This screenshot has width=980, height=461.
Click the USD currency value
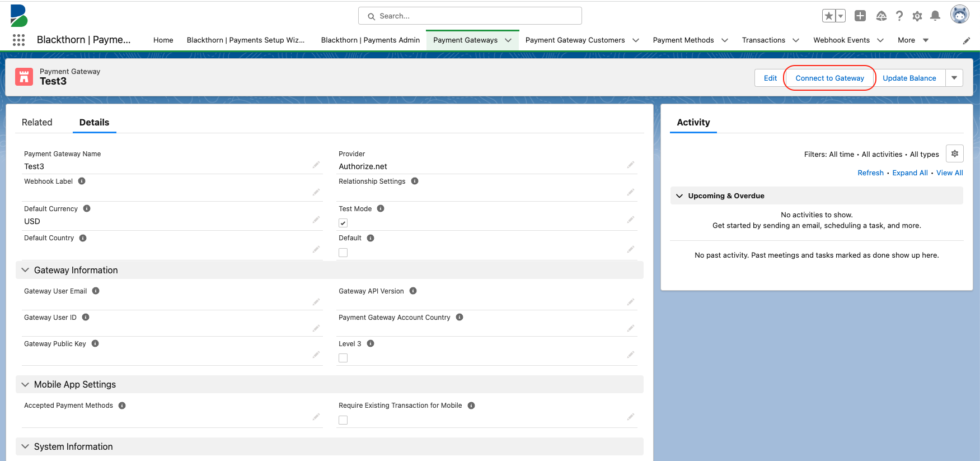tap(32, 221)
